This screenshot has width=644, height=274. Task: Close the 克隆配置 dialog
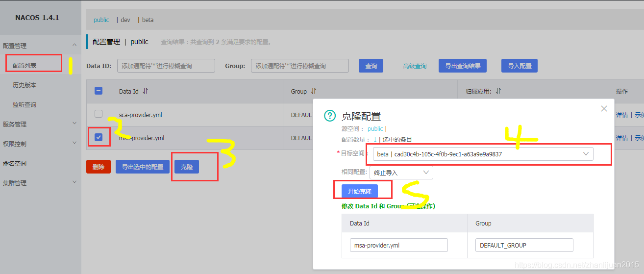[604, 108]
